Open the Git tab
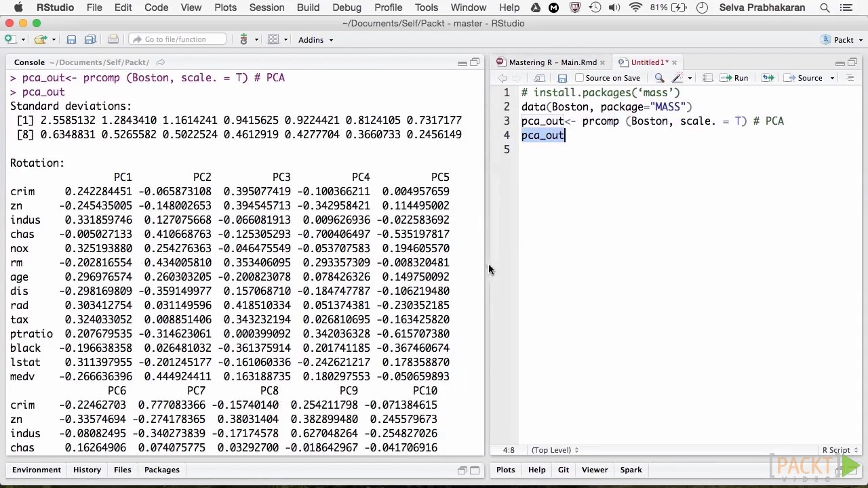This screenshot has width=868, height=488. click(x=564, y=470)
